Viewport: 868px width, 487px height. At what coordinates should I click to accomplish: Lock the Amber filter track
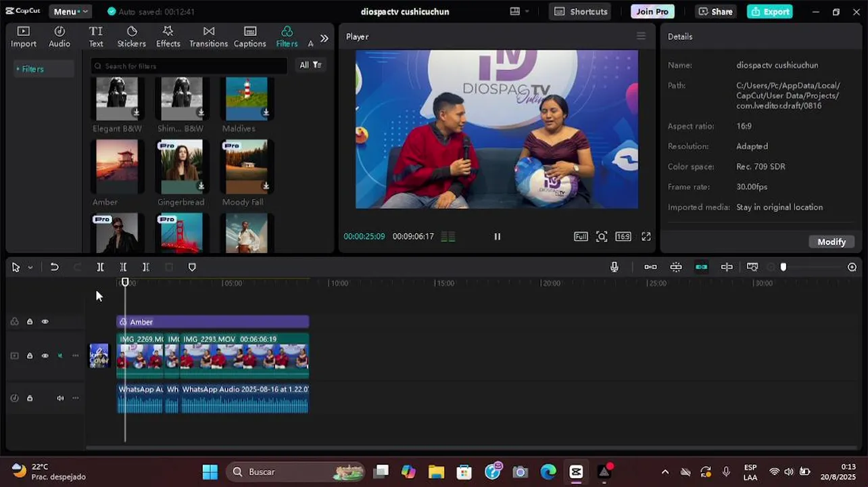coord(30,322)
